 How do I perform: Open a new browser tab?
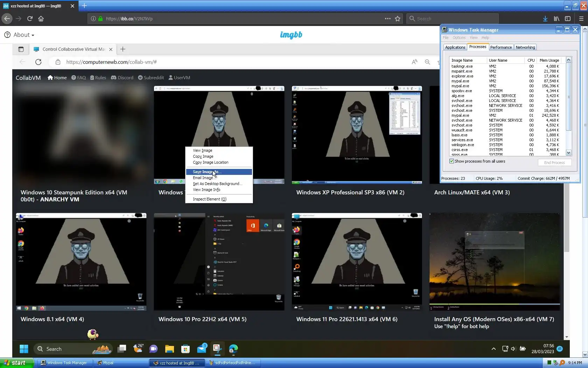(x=84, y=6)
